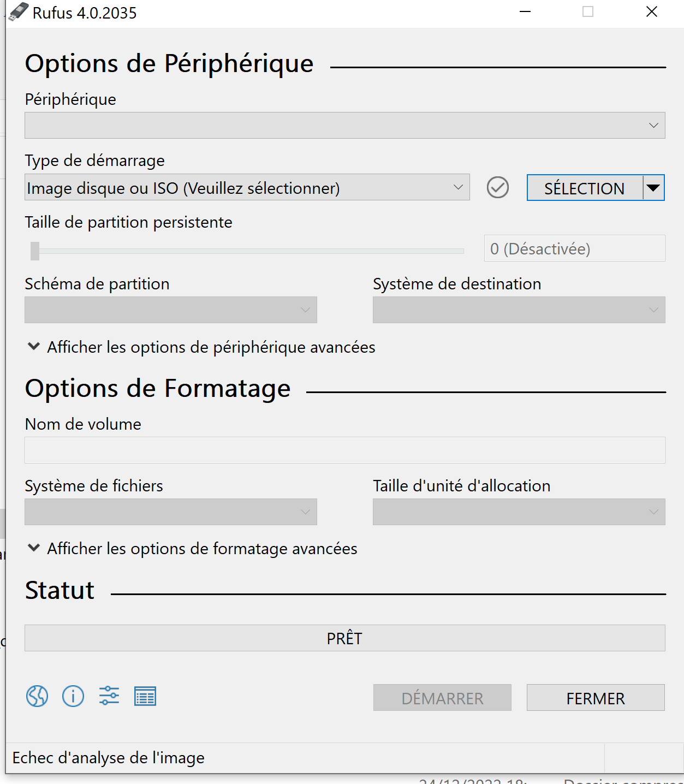684x784 pixels.
Task: Open the Taille d'unité d'allocation dropdown
Action: (x=519, y=512)
